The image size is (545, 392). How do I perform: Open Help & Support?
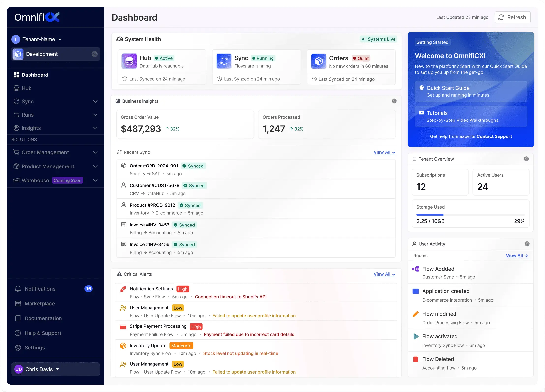point(43,333)
